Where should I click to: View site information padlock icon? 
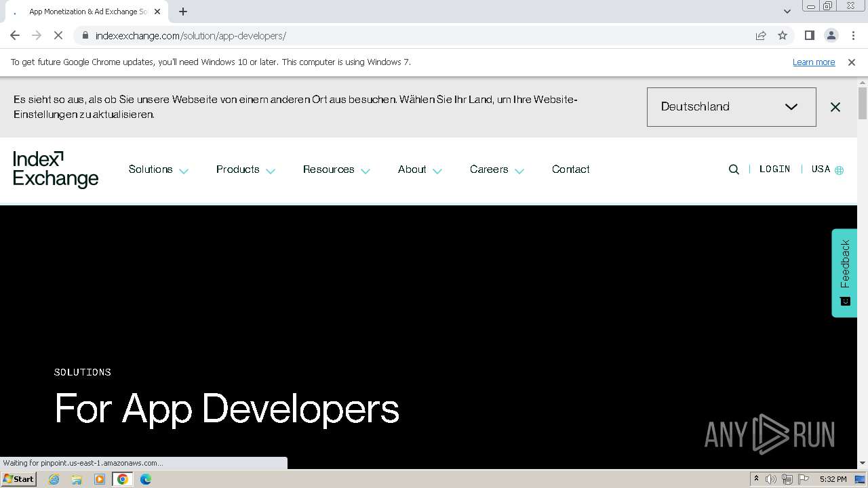tap(85, 35)
